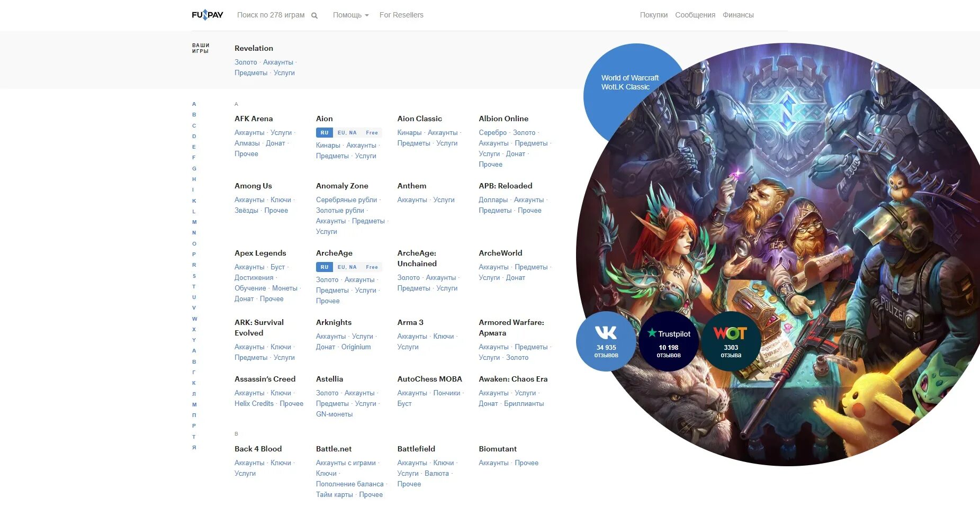The width and height of the screenshot is (980, 507).
Task: Open Валюта under Battlefield
Action: [436, 474]
